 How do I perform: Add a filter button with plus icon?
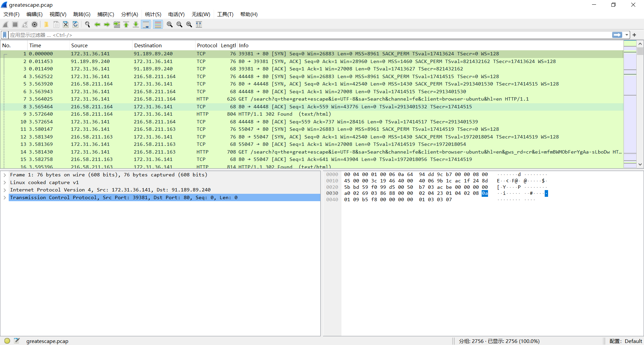(634, 35)
